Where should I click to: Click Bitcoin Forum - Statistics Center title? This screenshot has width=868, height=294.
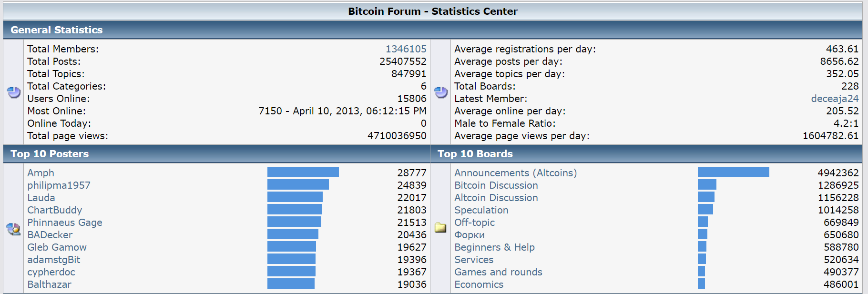tap(433, 11)
